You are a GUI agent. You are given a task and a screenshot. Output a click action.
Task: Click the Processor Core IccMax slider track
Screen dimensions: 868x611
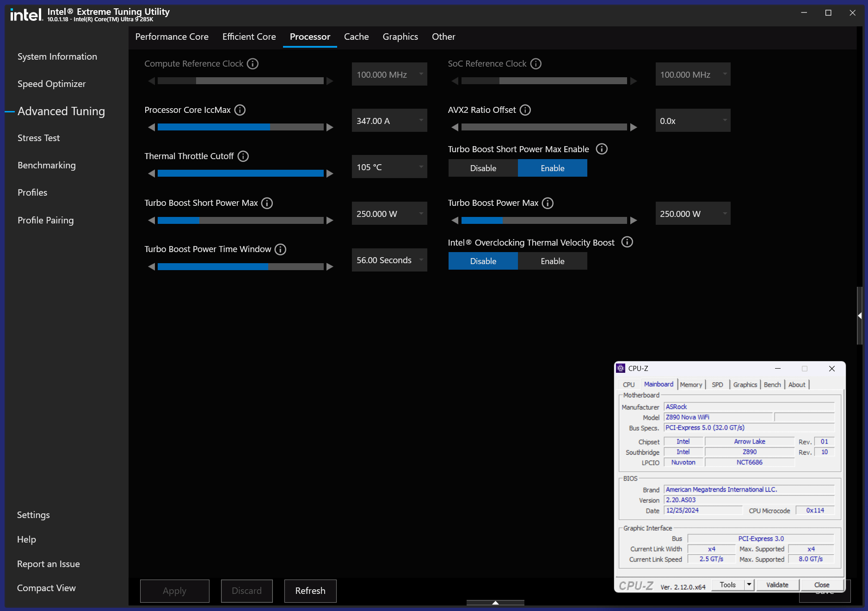[240, 127]
